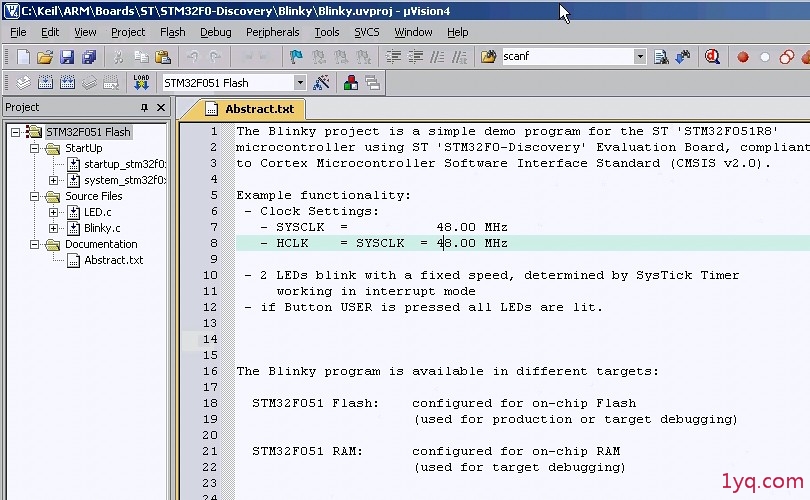This screenshot has height=500, width=810.
Task: Click the Manage Multi-Project Workspace icon
Action: [372, 83]
